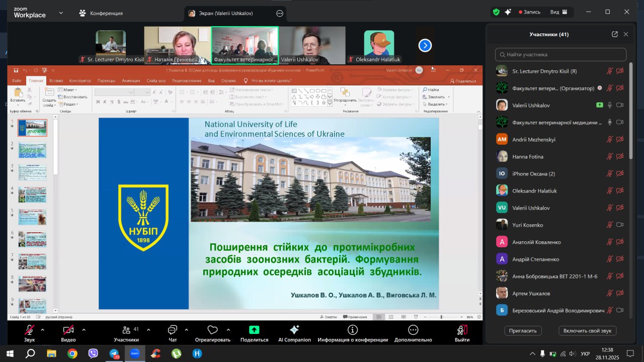Screen dimensions: 644x362
Task: Open the More options ellipsis in toolbar
Action: pos(413,330)
